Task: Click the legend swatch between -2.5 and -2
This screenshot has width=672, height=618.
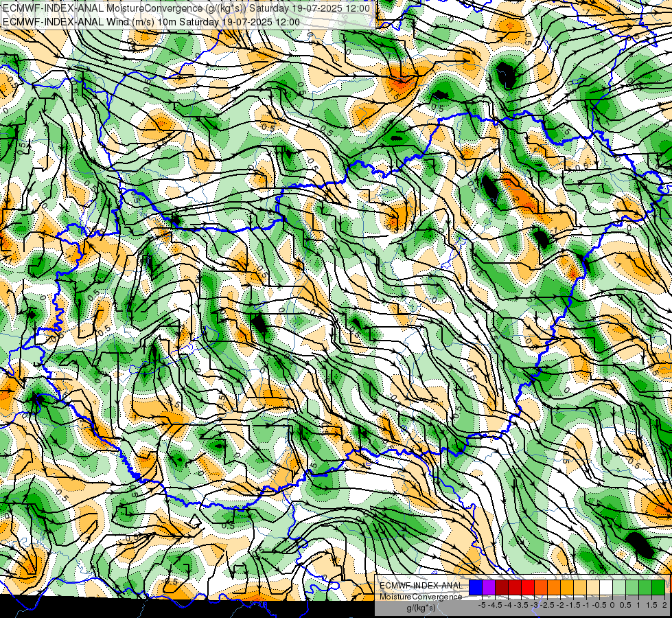Action: click(x=554, y=587)
